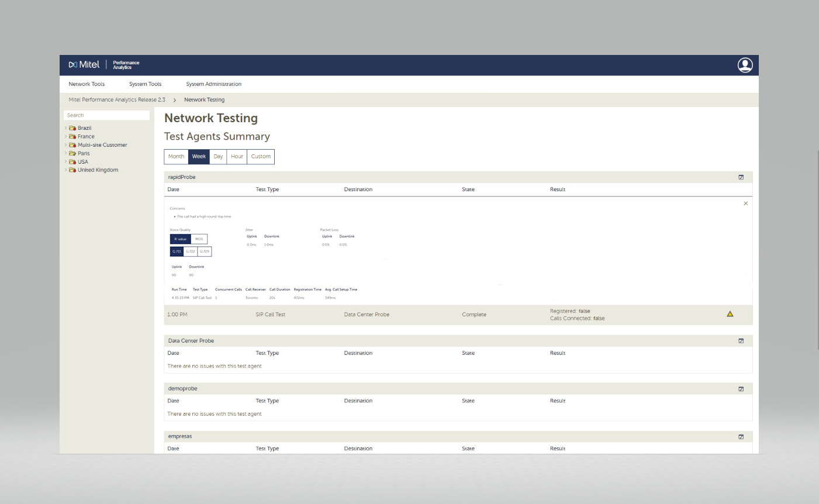Expand the USA tree node
Viewport: 819px width, 504px height.
(65, 162)
